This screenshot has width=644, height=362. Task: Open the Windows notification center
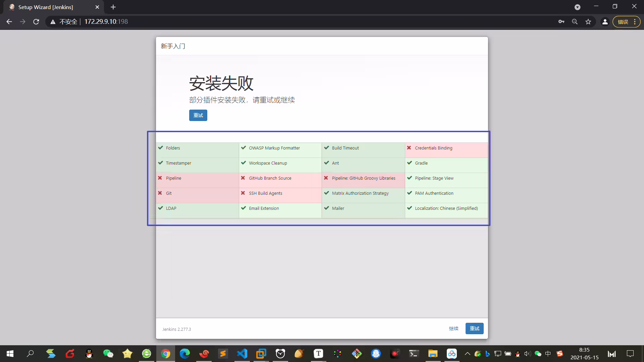point(630,354)
